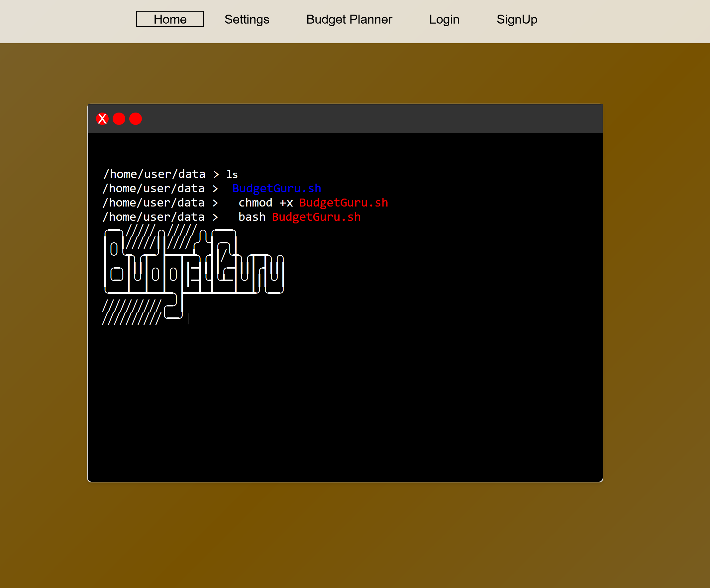Click the /home/user/data prompt on ls line
710x588 pixels.
(154, 174)
